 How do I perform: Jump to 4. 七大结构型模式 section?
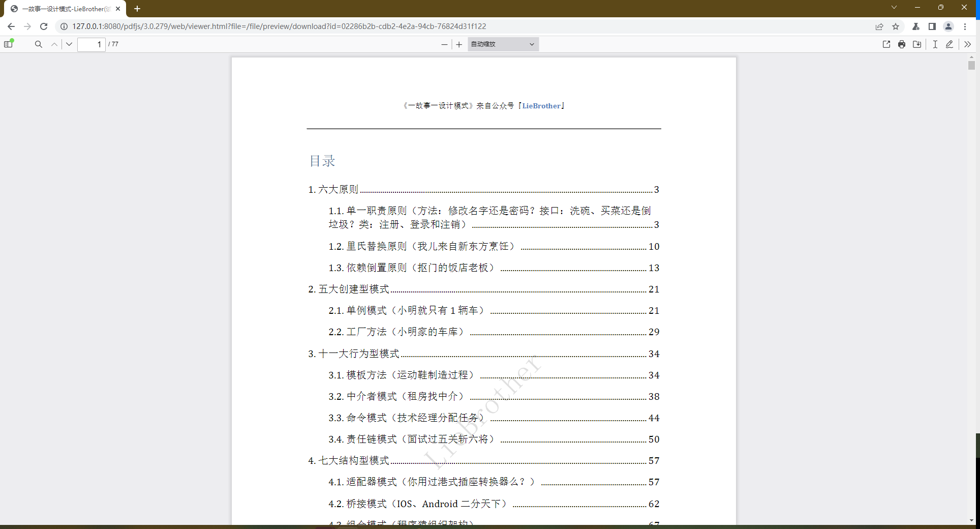point(483,460)
